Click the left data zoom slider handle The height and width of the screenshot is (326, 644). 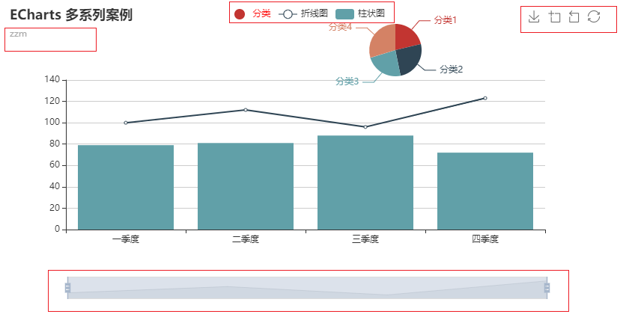[67, 288]
